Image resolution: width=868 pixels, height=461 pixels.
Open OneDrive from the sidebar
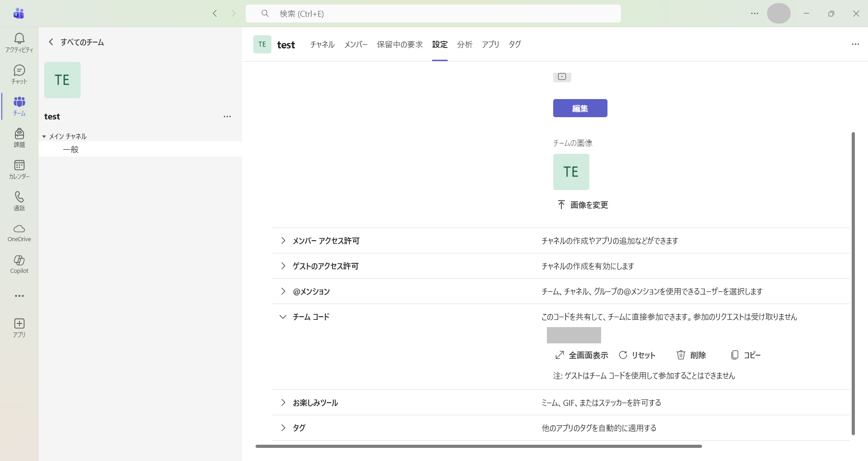[19, 229]
